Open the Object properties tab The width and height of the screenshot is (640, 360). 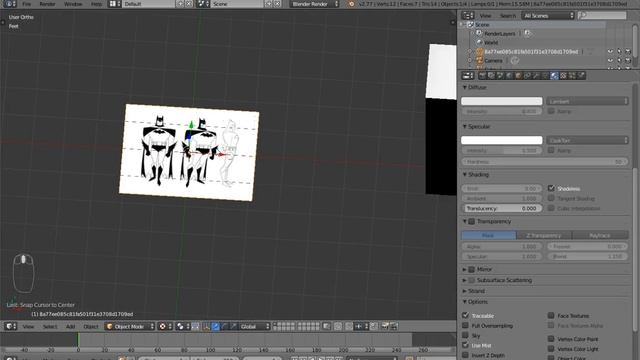(518, 76)
